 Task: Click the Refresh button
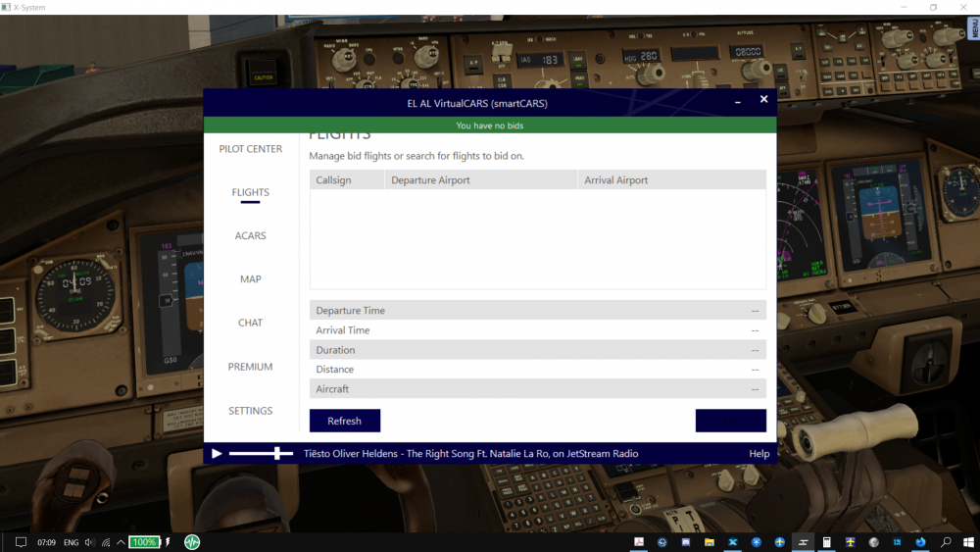344,421
